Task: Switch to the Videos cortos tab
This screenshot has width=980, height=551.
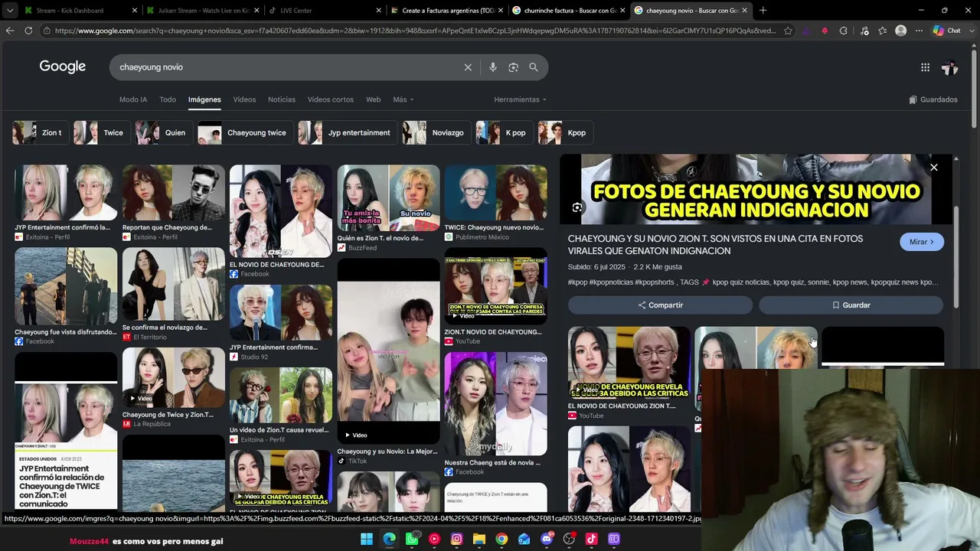Action: tap(331, 99)
